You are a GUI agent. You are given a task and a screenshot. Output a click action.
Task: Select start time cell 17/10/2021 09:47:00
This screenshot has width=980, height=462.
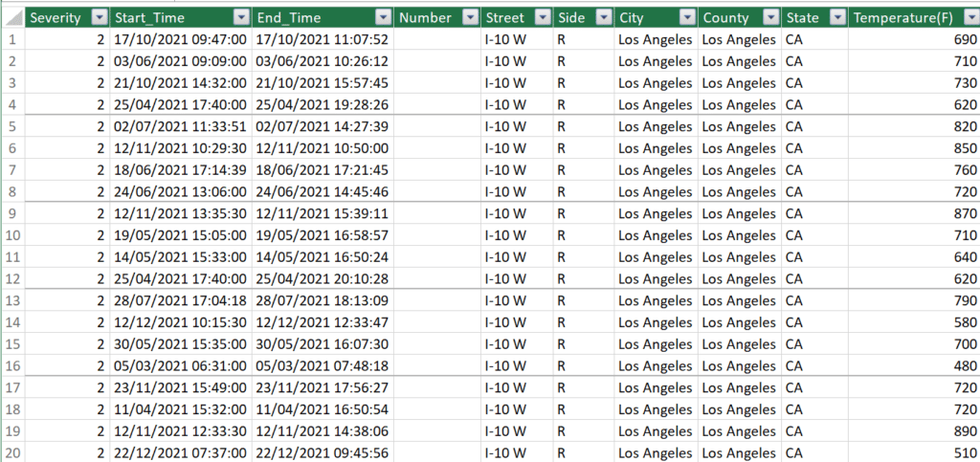point(181,40)
